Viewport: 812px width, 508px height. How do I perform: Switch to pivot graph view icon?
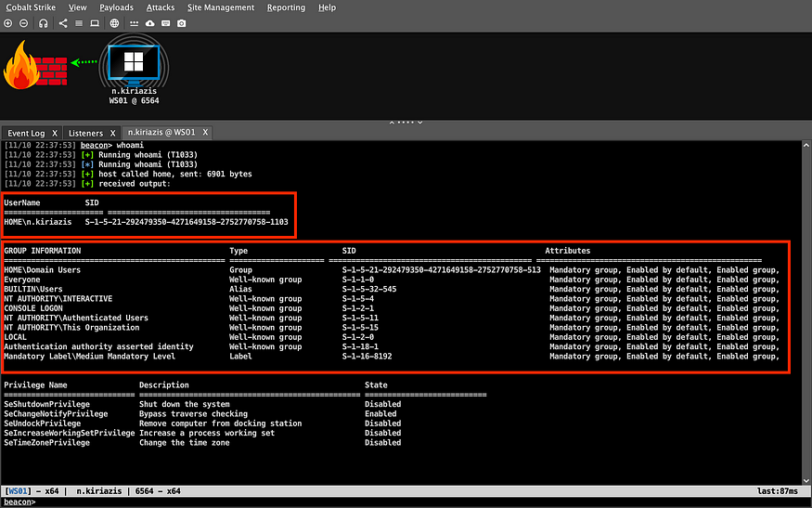click(63, 23)
